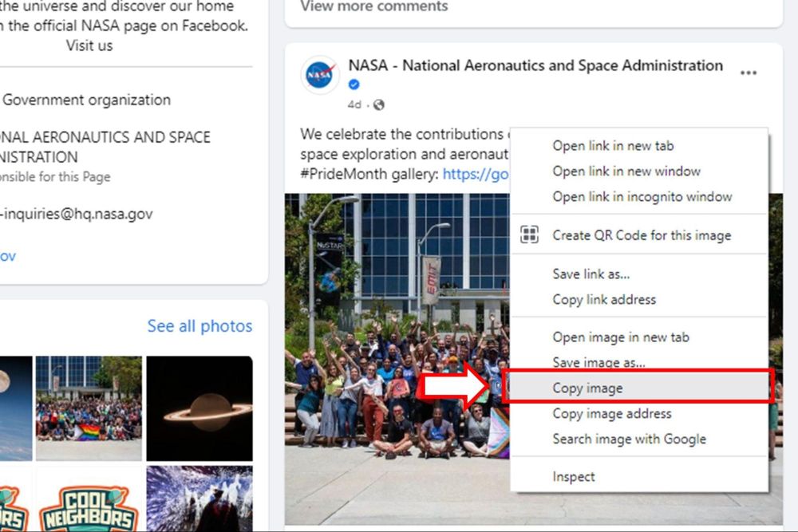
Task: Select Save image as... entry
Action: tap(638, 362)
